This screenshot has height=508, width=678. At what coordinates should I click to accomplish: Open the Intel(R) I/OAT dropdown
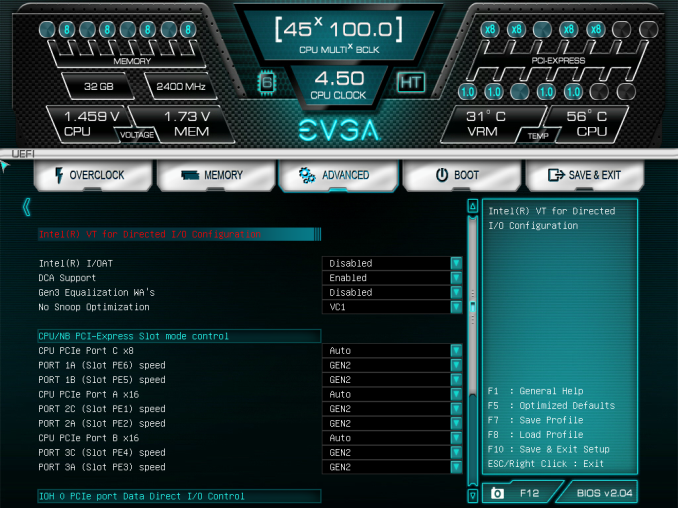tap(392, 263)
